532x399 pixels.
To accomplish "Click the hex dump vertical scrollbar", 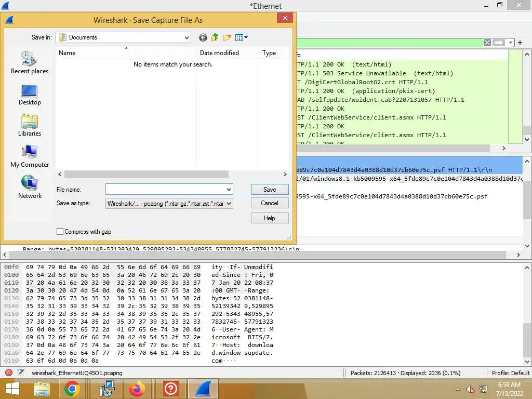I will (x=527, y=340).
